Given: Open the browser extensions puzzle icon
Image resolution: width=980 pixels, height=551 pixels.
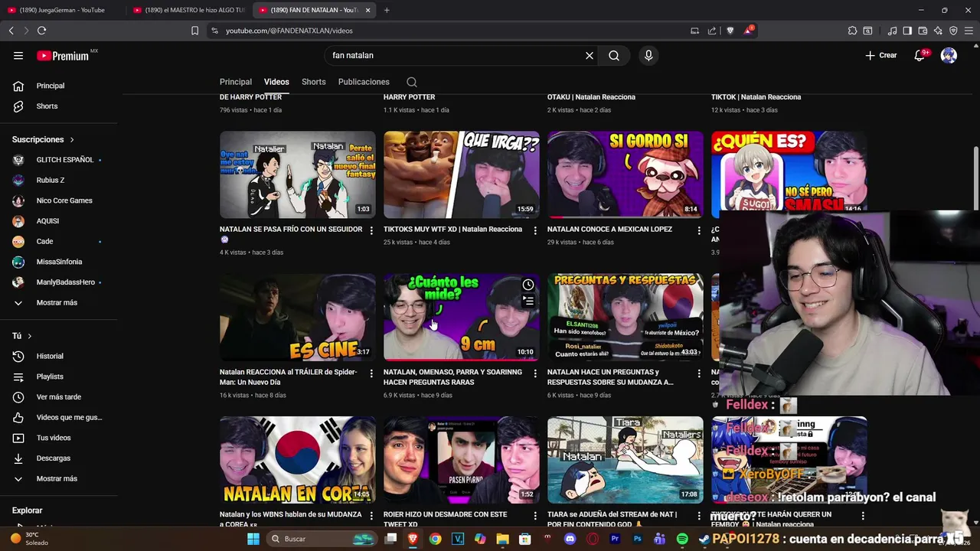Looking at the screenshot, I should click(852, 31).
